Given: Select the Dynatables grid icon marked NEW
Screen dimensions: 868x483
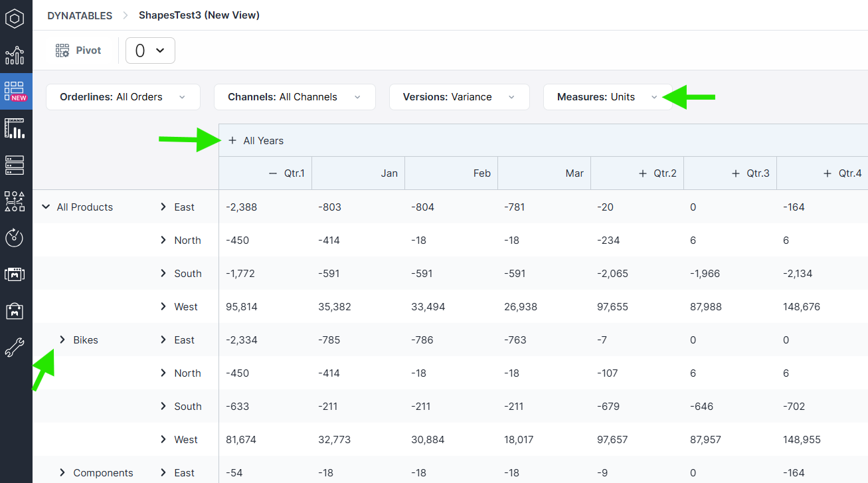Looking at the screenshot, I should (15, 91).
